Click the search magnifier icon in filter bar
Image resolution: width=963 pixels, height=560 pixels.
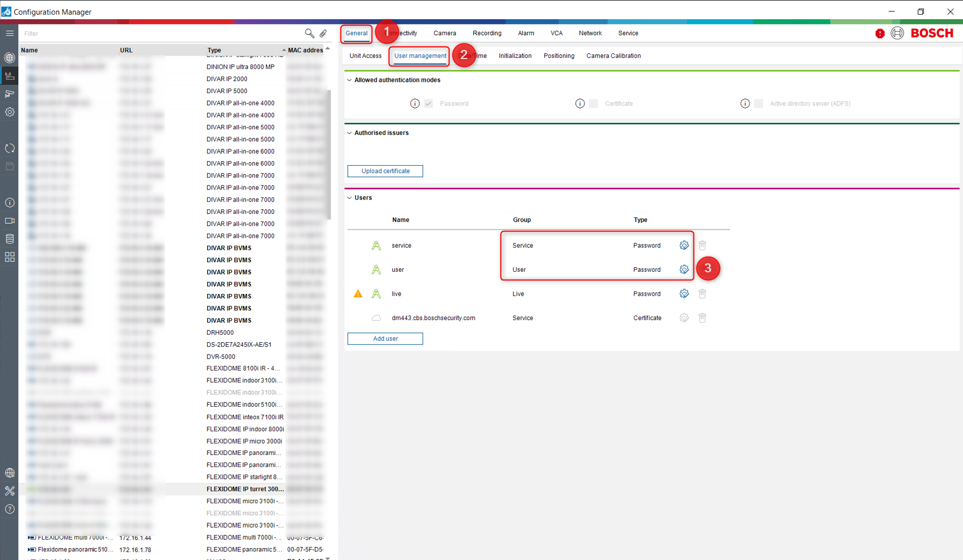(309, 33)
